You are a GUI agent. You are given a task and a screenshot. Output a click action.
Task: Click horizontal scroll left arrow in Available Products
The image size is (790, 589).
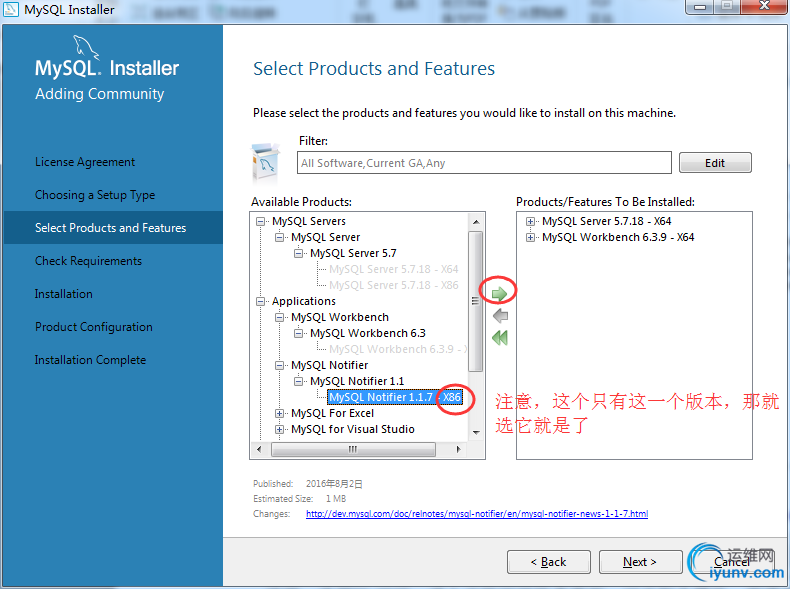(259, 449)
